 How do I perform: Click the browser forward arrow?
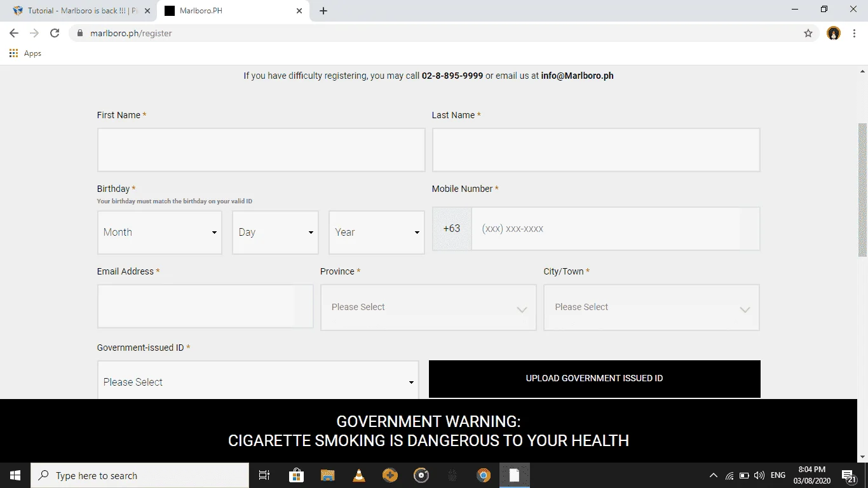click(x=34, y=33)
